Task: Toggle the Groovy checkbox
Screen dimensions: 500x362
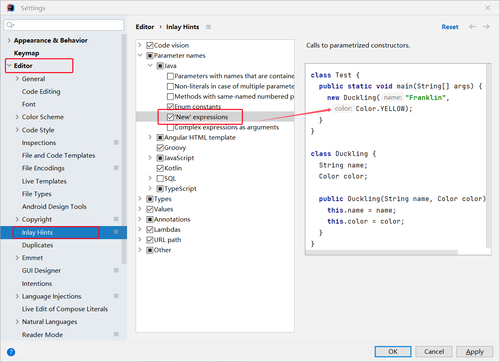Action: tap(160, 148)
